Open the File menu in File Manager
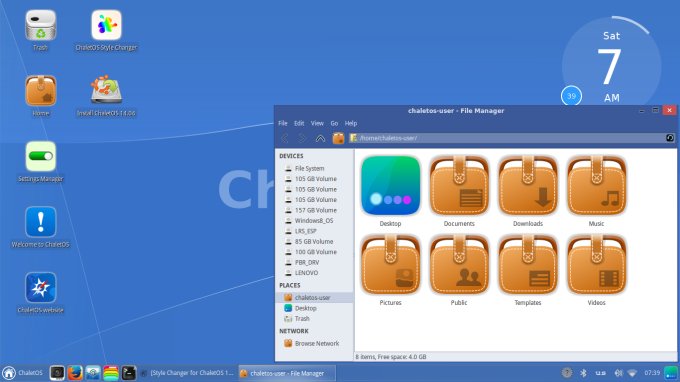 tap(283, 123)
